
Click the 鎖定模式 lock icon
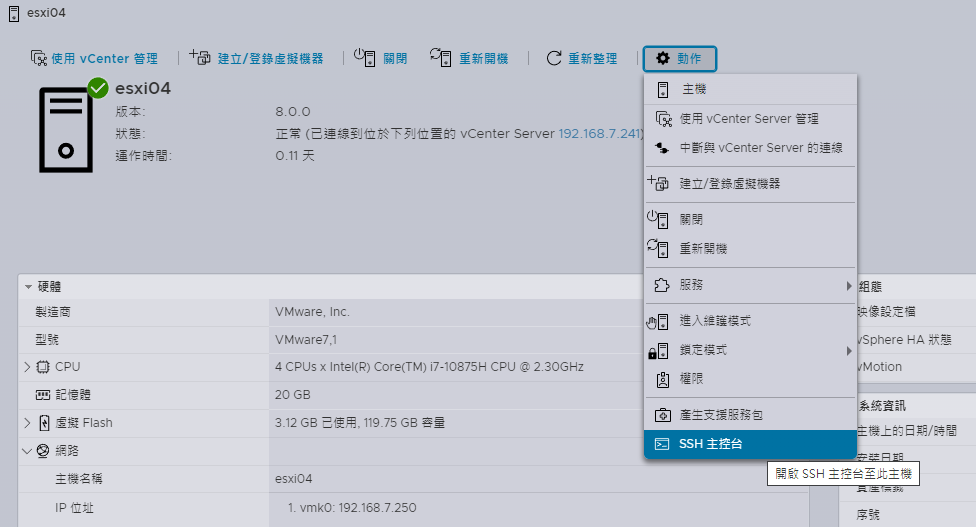click(x=658, y=350)
